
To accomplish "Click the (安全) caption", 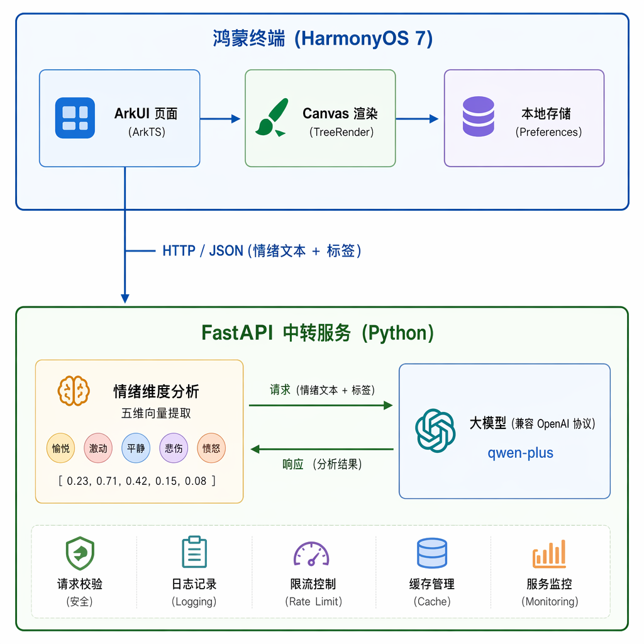I will coord(80,602).
